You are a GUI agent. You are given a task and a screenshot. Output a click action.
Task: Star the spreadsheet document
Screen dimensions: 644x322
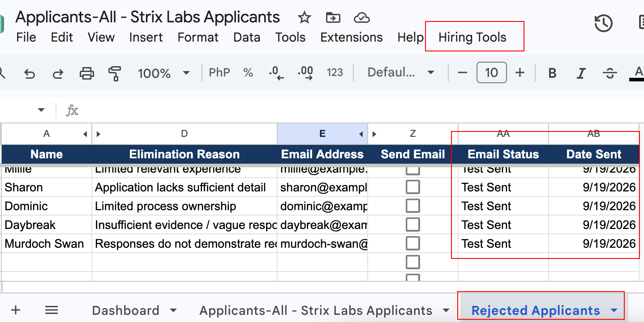pos(305,17)
